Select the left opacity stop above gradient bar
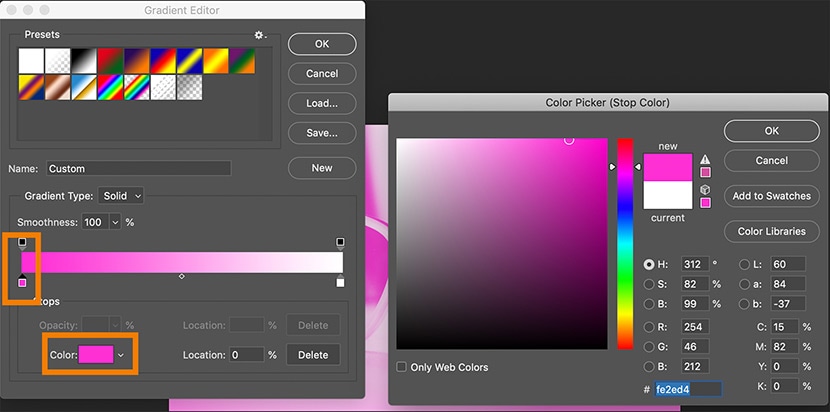This screenshot has width=830, height=412. point(22,242)
